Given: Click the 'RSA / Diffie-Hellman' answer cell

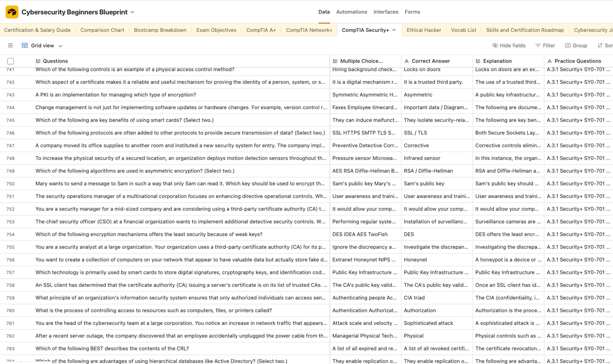Looking at the screenshot, I should click(x=437, y=171).
